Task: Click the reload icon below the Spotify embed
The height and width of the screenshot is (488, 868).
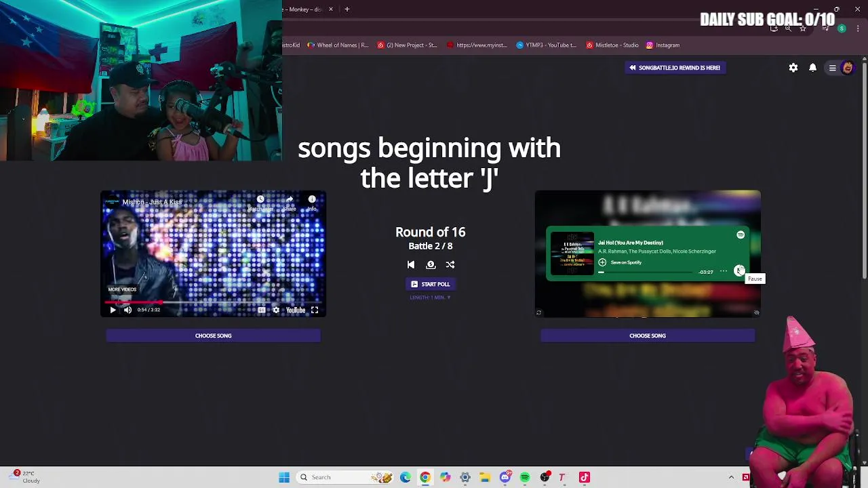Action: point(538,312)
